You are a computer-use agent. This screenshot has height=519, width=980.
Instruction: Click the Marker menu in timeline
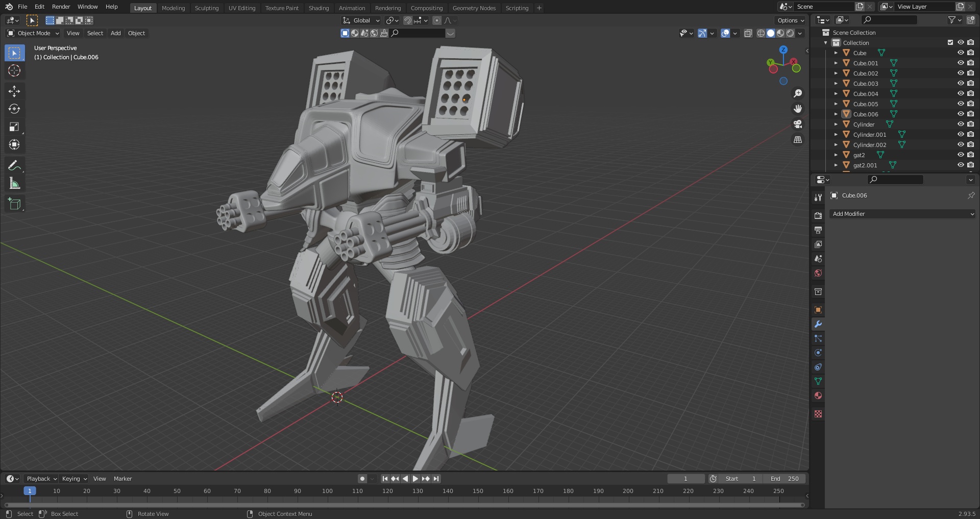click(122, 479)
